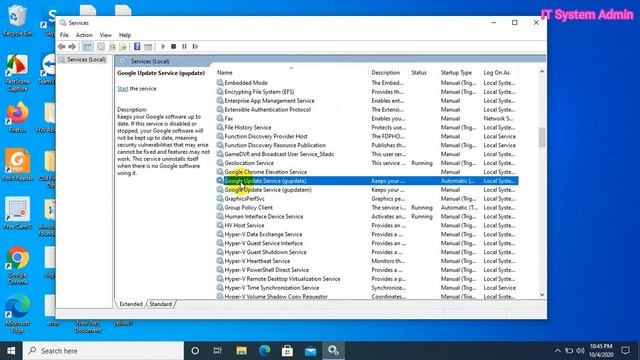Sort by the Name column header

(x=224, y=73)
